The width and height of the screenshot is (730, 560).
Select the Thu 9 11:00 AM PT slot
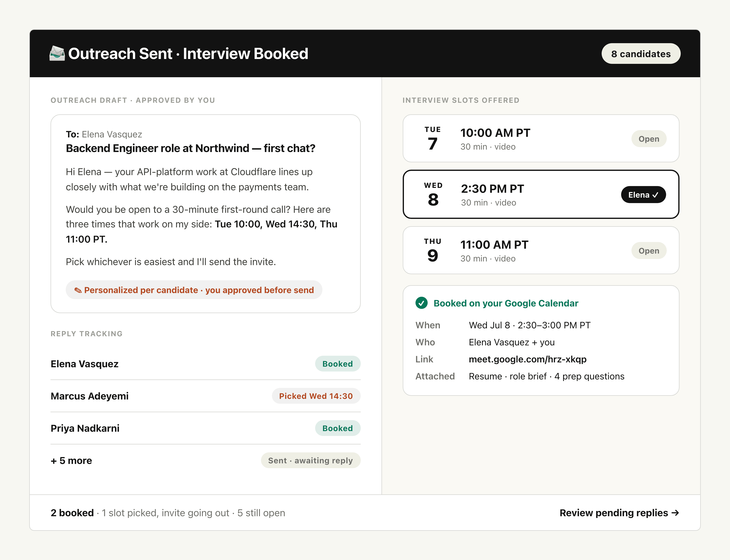[541, 250]
